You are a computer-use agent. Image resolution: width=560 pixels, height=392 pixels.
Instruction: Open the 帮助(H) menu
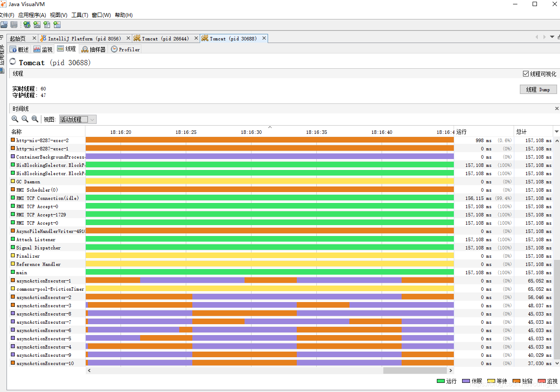pos(124,15)
